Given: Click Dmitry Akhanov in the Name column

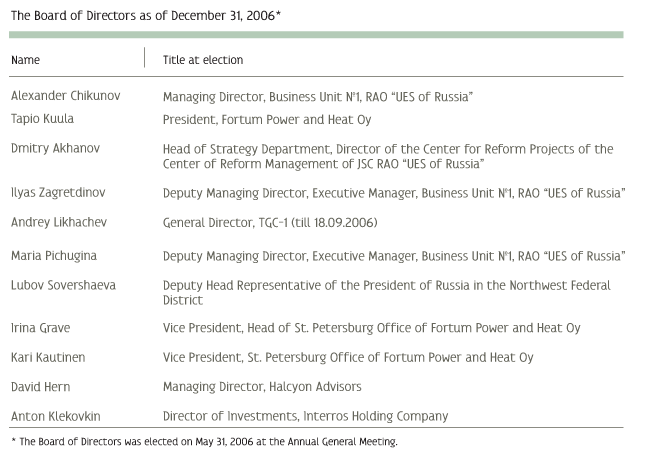Looking at the screenshot, I should pos(56,148).
